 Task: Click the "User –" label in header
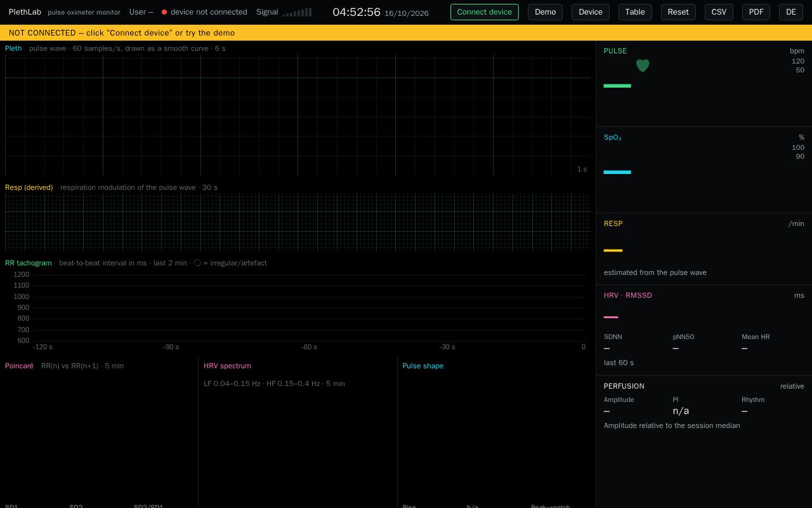(141, 12)
